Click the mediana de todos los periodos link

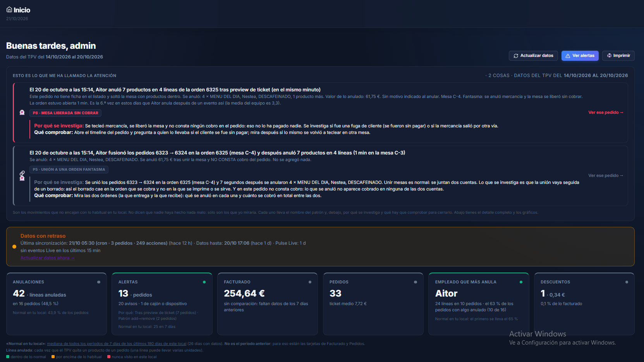pos(117,344)
